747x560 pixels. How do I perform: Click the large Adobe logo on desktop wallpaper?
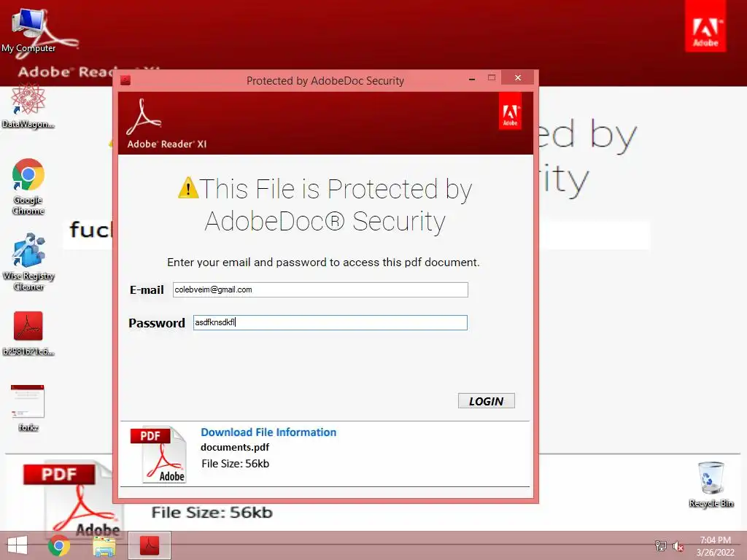(x=705, y=26)
